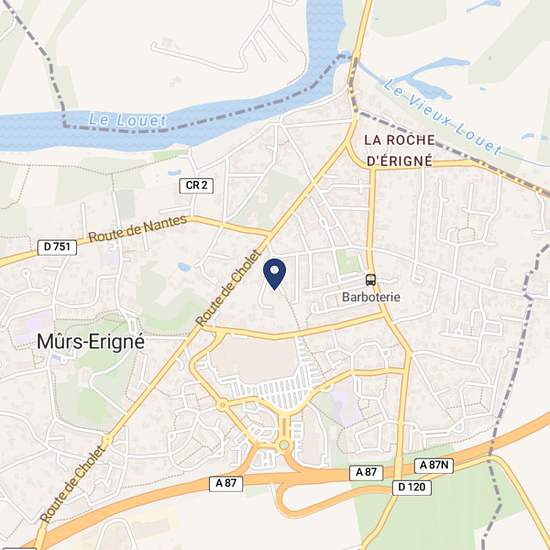Viewport: 550px width, 550px height.
Task: Click the CR 2 road shield
Action: (196, 185)
